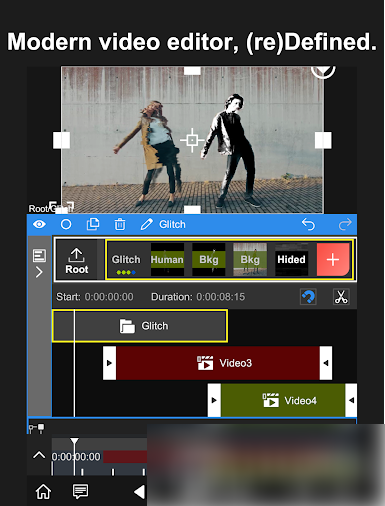
Task: Click the step back triangle playback button
Action: click(x=139, y=492)
